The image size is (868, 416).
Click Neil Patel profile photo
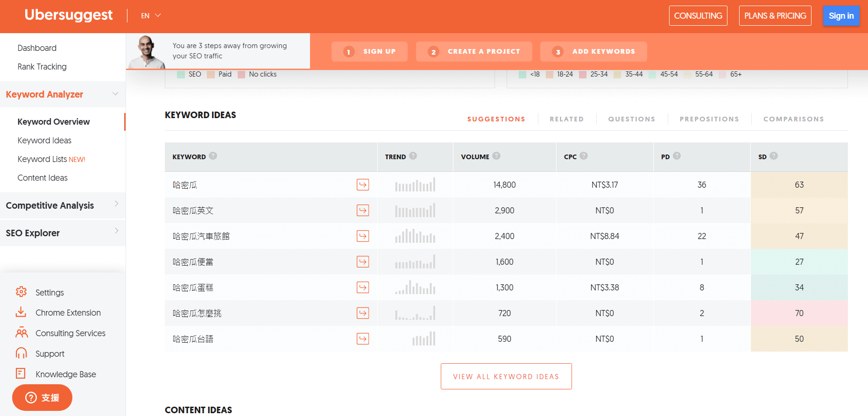point(147,51)
